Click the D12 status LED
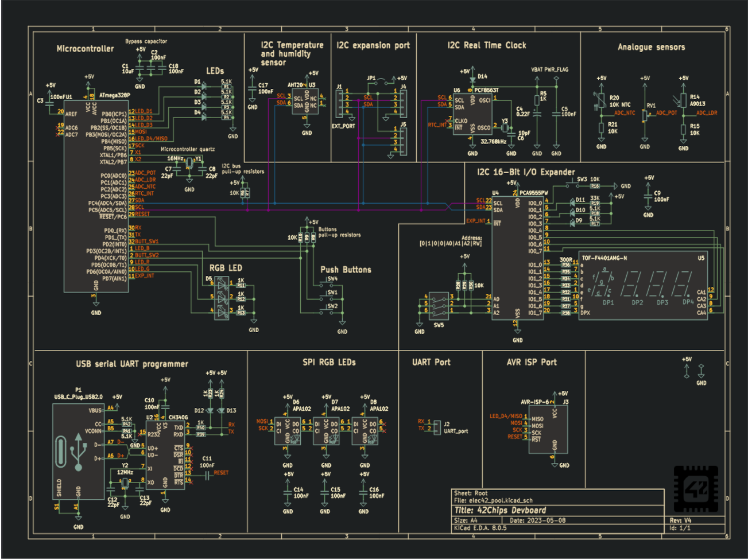748x560 pixels. point(210,410)
